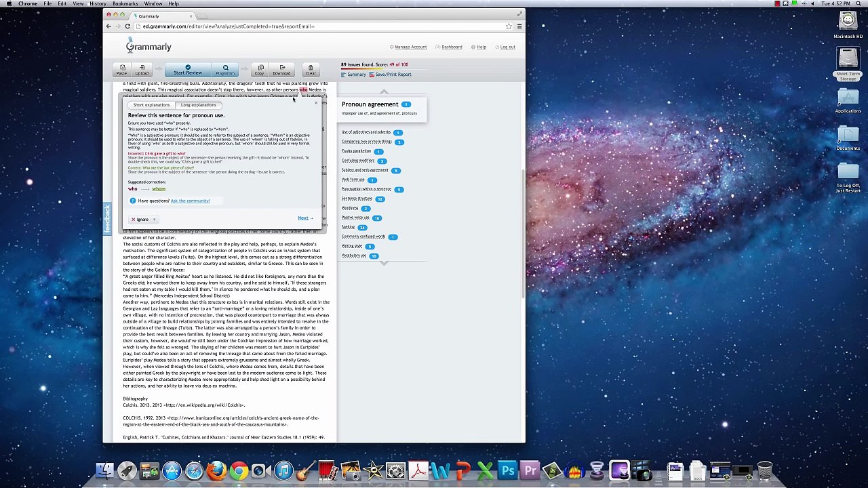Expand the Verb form use category
The height and width of the screenshot is (488, 868).
click(353, 180)
